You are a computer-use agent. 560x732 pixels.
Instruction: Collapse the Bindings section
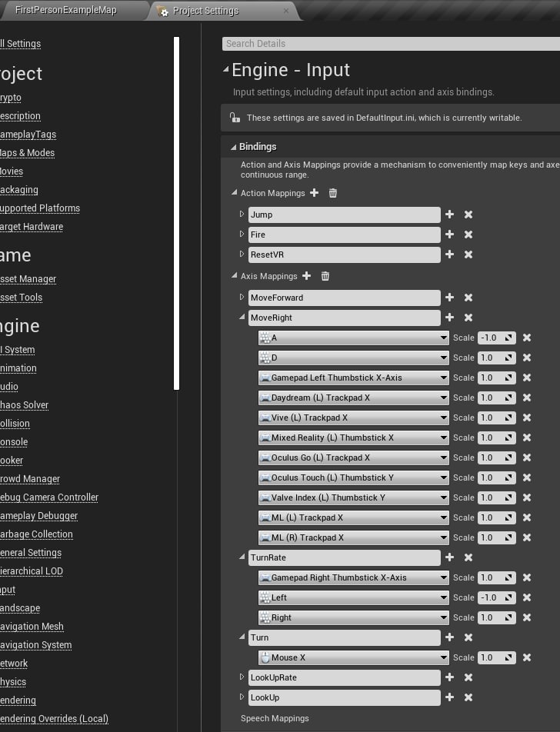click(x=234, y=147)
